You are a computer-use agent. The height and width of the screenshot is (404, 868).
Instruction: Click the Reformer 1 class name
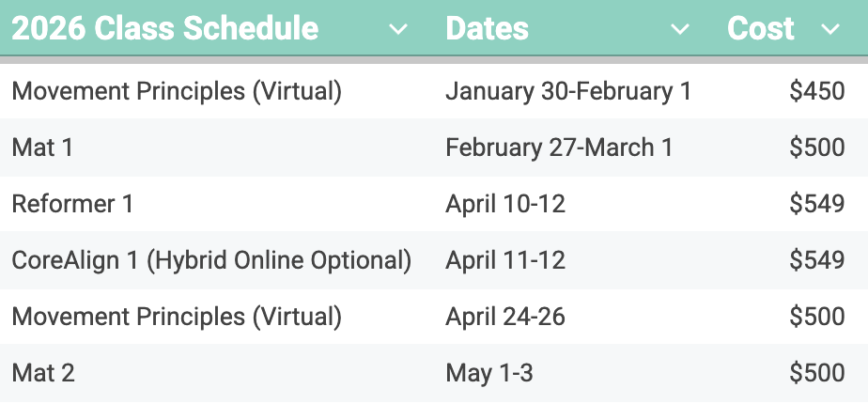pyautogui.click(x=73, y=204)
